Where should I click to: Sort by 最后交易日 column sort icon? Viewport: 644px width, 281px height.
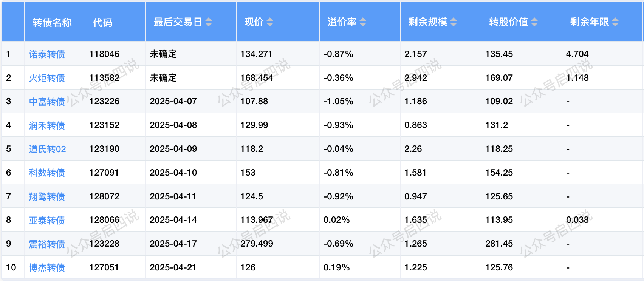coord(209,22)
